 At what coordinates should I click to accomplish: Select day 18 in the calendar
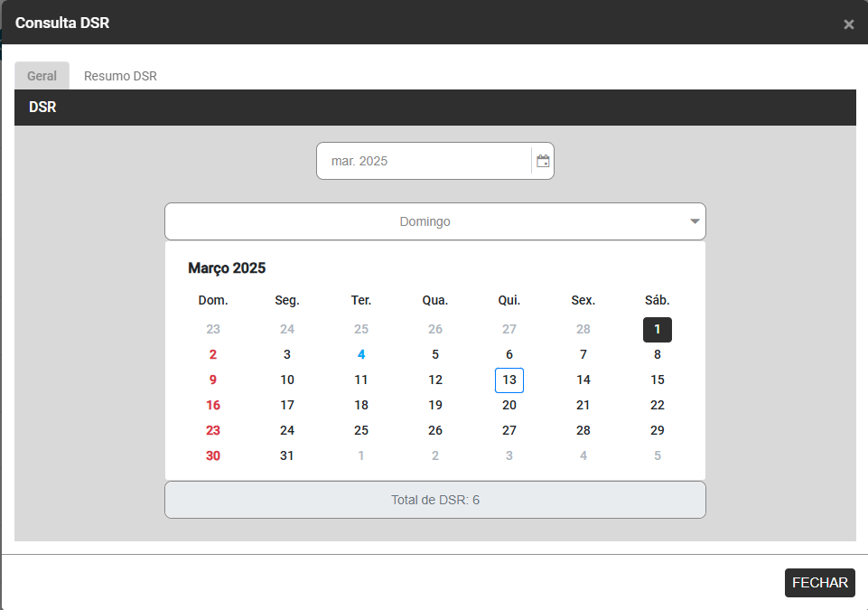361,406
